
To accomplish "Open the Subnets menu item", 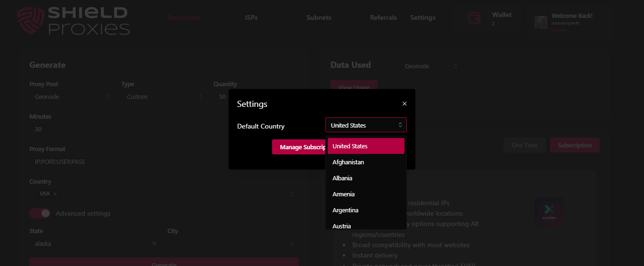I will point(319,18).
